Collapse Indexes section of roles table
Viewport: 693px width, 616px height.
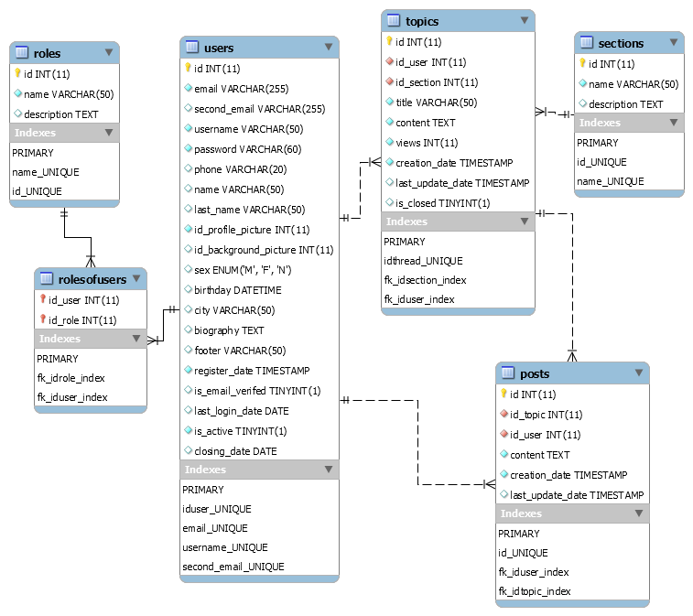click(109, 132)
